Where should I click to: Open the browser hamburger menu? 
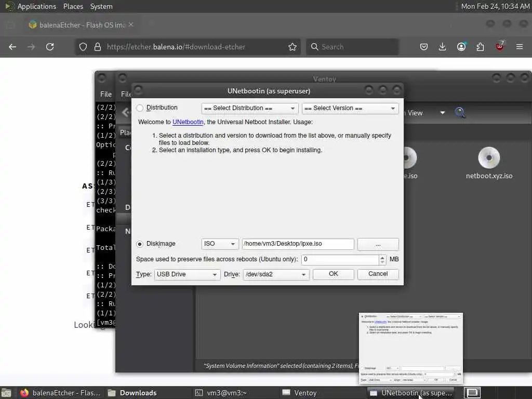[x=520, y=47]
